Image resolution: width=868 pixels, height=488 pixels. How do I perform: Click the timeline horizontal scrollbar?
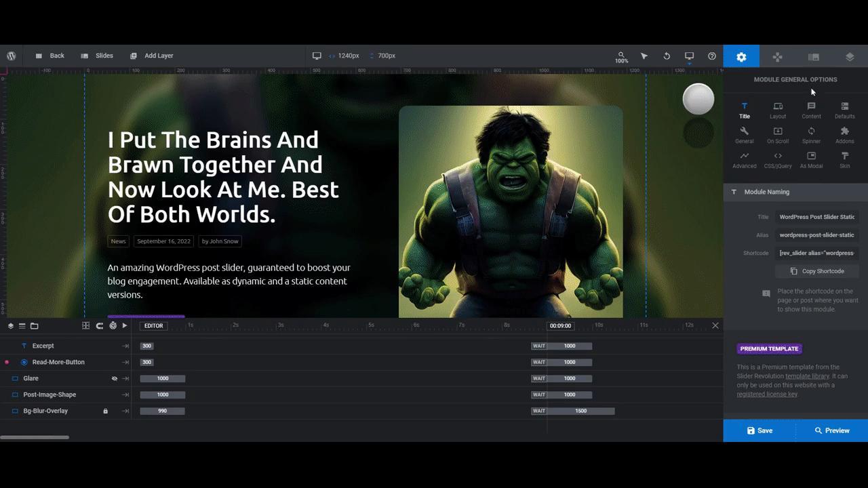[x=35, y=437]
